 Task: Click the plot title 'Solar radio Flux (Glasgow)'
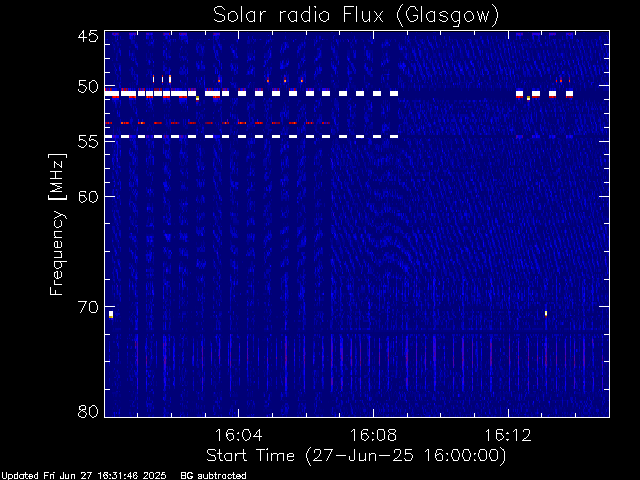356,16
